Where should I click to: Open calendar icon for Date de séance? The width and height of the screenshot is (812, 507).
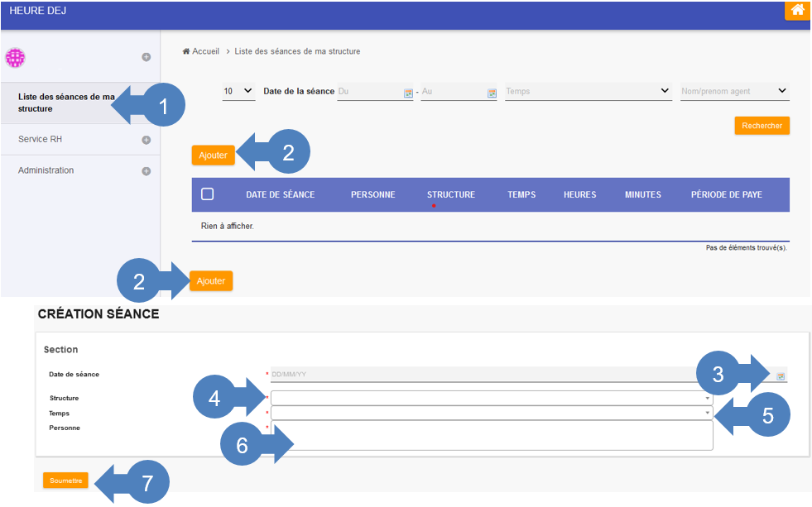pos(781,376)
